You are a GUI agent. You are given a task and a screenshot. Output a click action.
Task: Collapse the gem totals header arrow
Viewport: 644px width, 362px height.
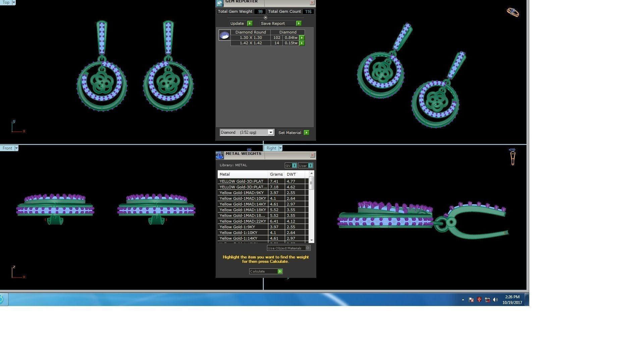point(266,17)
